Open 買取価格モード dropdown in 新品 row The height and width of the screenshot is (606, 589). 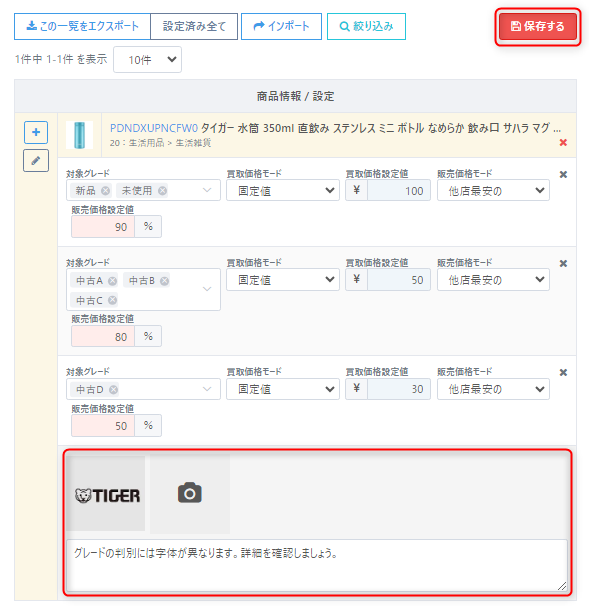click(x=283, y=190)
